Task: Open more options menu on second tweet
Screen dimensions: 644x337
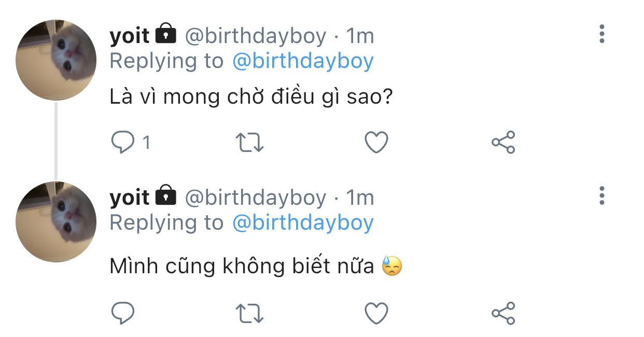Action: [x=602, y=195]
